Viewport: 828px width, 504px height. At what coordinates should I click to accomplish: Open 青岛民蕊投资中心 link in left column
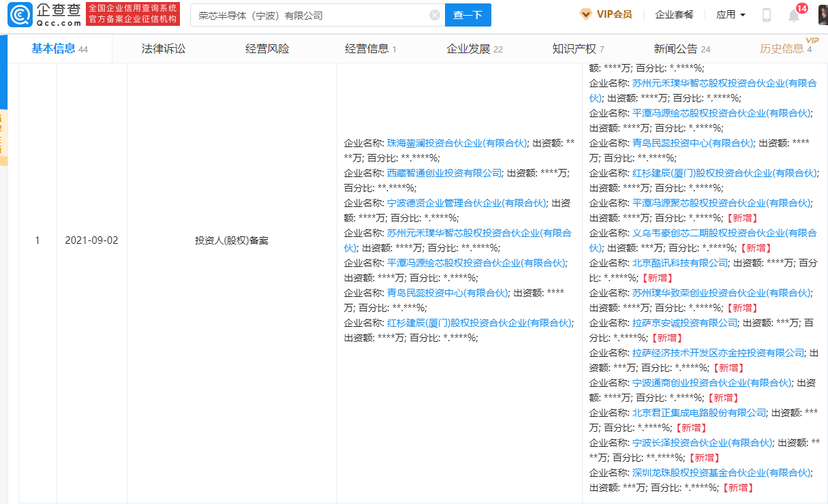tap(448, 293)
